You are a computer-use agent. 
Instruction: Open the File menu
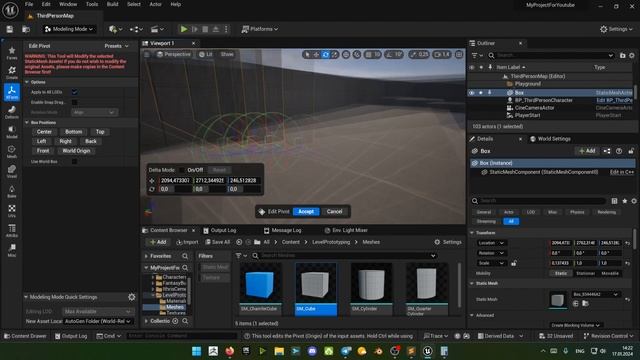(29, 4)
